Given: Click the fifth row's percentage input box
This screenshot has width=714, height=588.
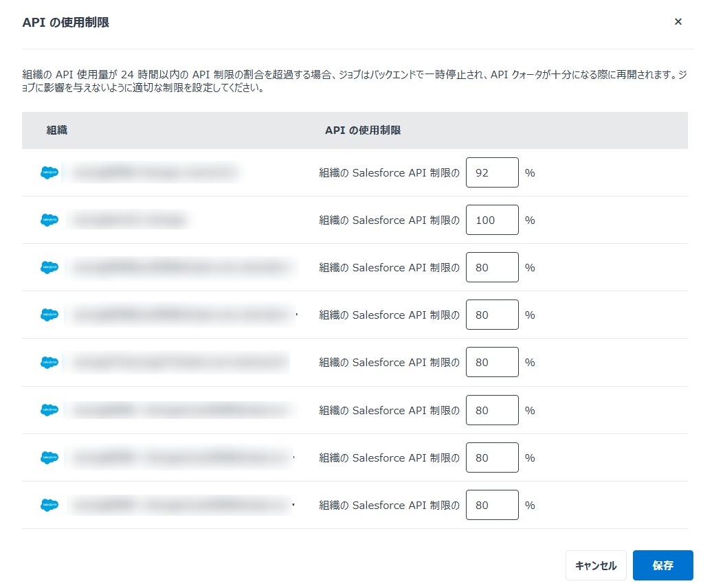Looking at the screenshot, I should (492, 362).
